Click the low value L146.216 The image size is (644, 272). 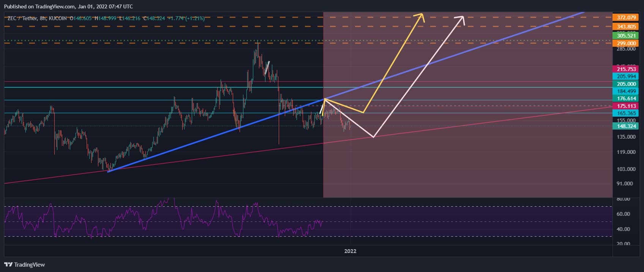[130, 18]
